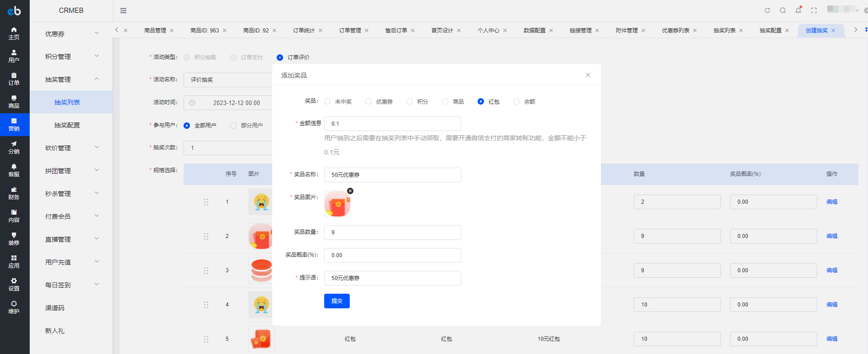Open the 应用 sidebar section
The height and width of the screenshot is (354, 868).
(x=14, y=262)
